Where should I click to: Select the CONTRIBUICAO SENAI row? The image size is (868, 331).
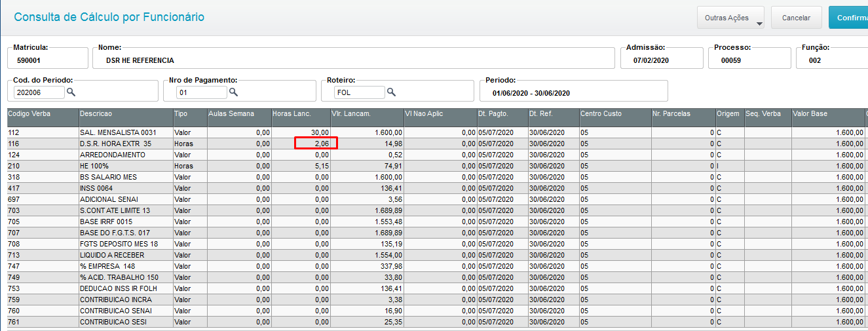438,311
